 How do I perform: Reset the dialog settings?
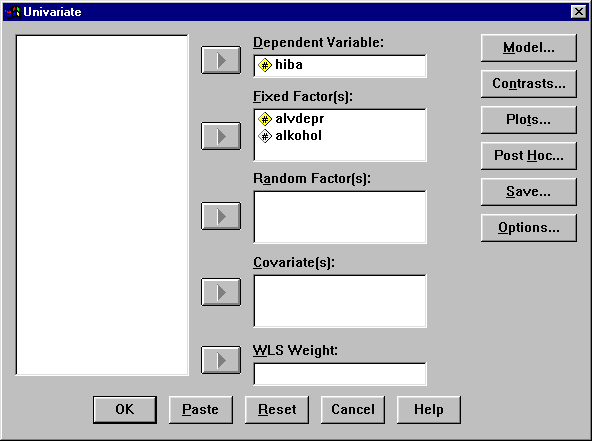(x=277, y=410)
